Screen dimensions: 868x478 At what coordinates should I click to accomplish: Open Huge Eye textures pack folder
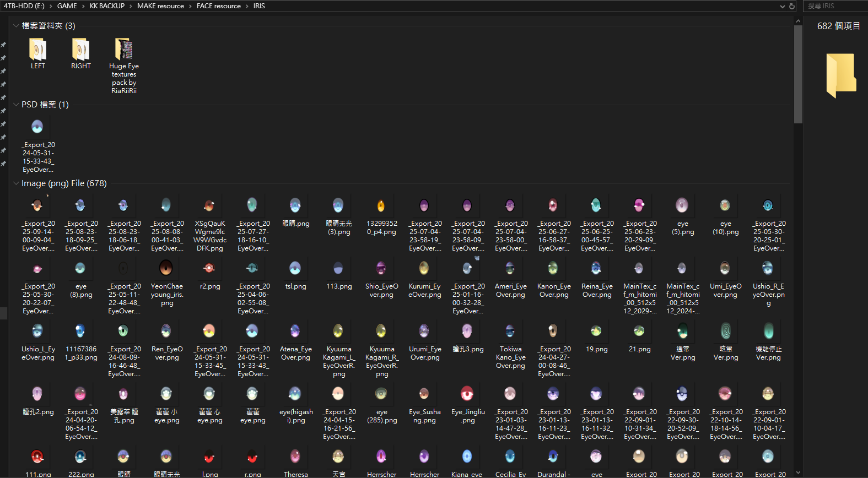coord(123,50)
